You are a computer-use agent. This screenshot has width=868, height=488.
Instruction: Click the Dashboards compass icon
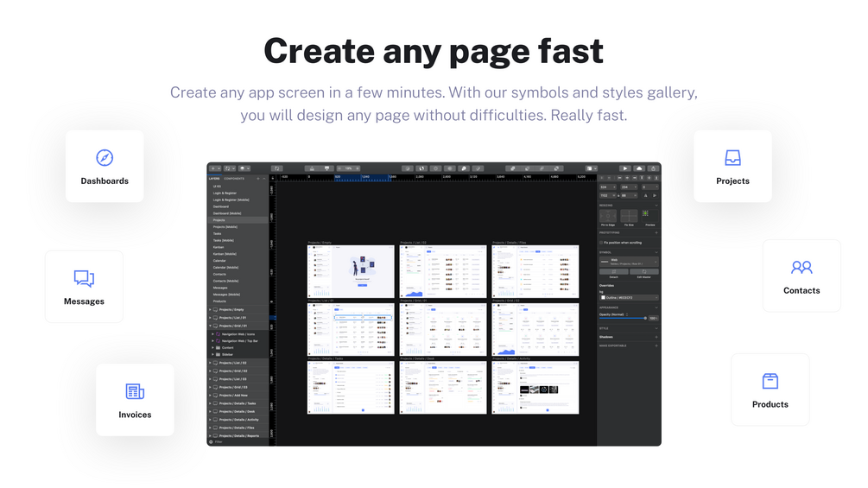[105, 158]
